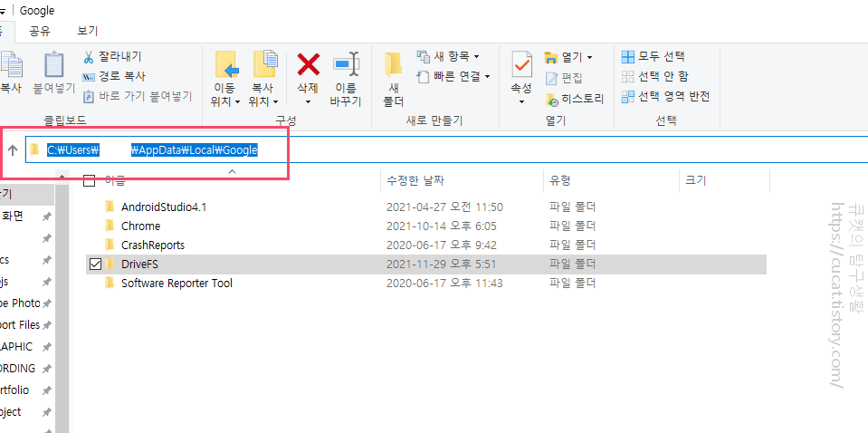Image resolution: width=868 pixels, height=433 pixels.
Task: Click the address bar path field
Action: coord(446,150)
